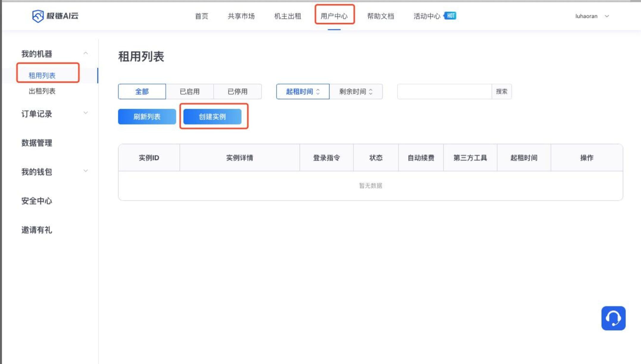Click the 租用列表 page heading

click(141, 57)
